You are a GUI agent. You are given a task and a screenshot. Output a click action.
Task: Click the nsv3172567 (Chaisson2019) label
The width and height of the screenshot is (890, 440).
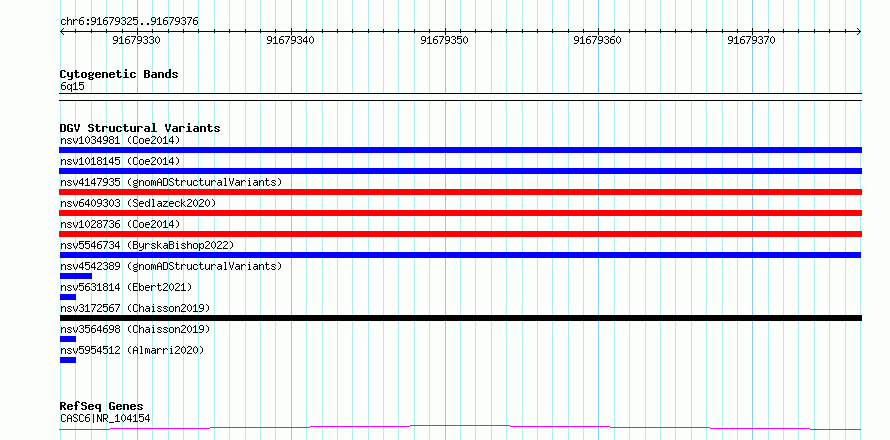click(x=135, y=308)
